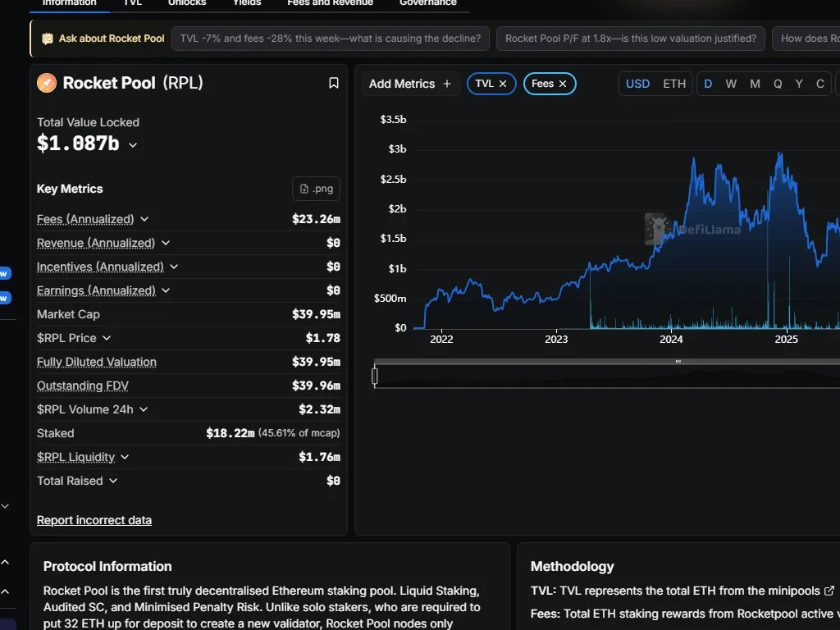Set chart interval to M monthly

(x=755, y=84)
